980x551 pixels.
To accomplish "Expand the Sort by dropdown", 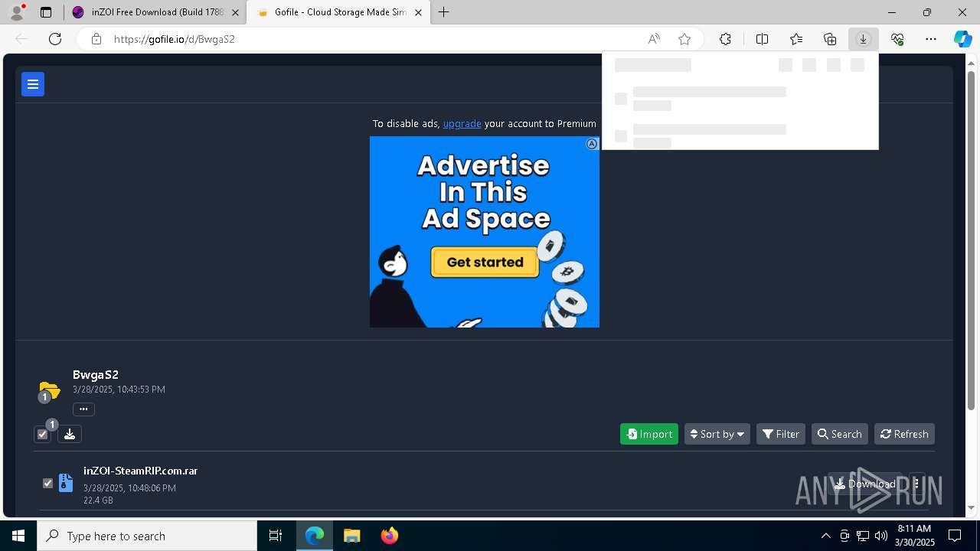I will [x=717, y=434].
